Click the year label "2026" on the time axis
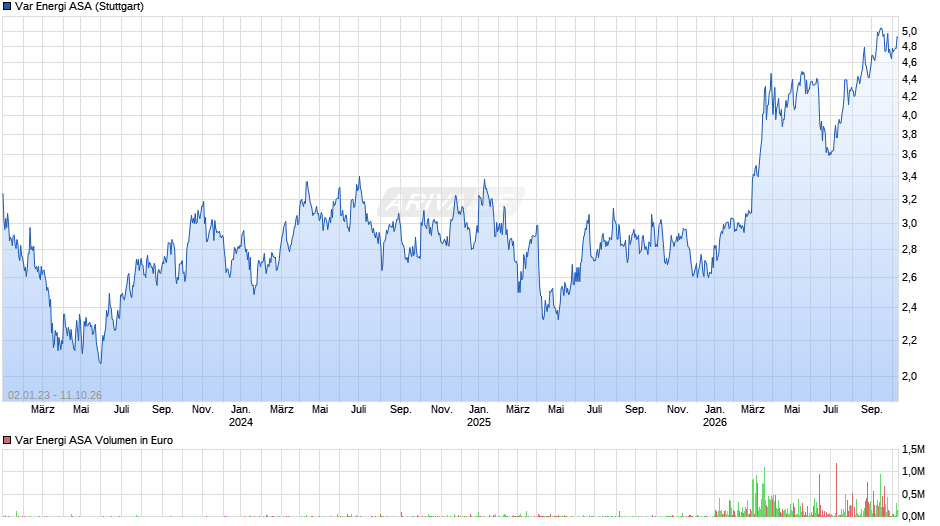940x526 pixels. click(x=715, y=422)
